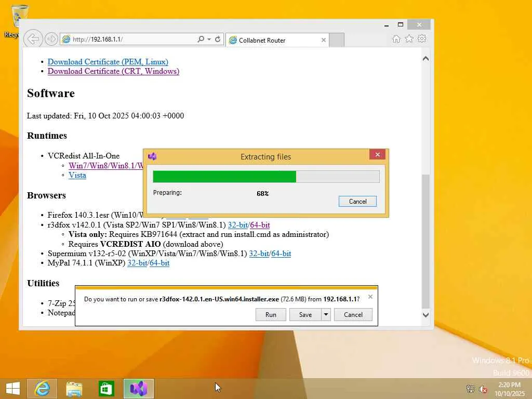
Task: Click the 'Browsers' heading
Action: point(46,195)
